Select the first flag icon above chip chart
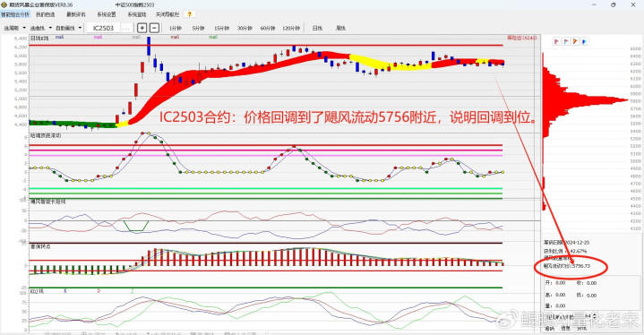 [556, 41]
